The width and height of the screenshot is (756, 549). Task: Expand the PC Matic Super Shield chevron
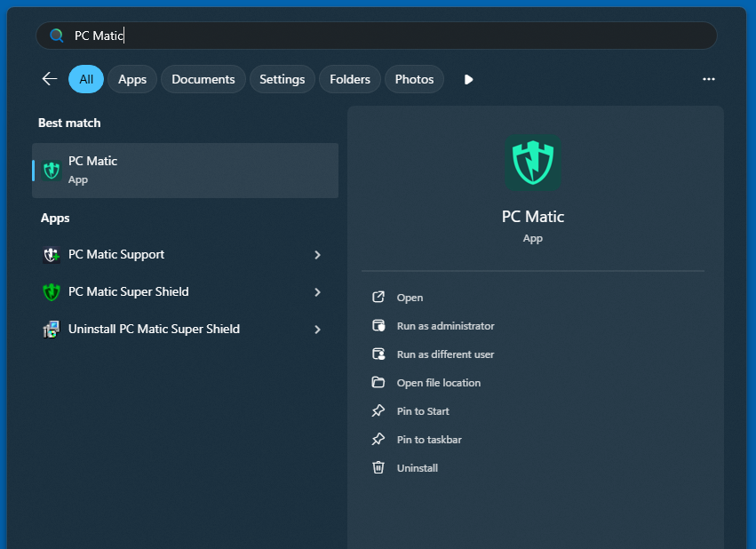[317, 292]
